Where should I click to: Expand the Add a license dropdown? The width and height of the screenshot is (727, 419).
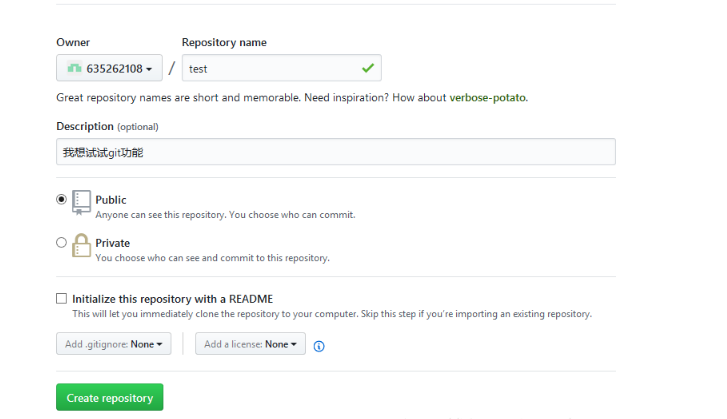(250, 343)
